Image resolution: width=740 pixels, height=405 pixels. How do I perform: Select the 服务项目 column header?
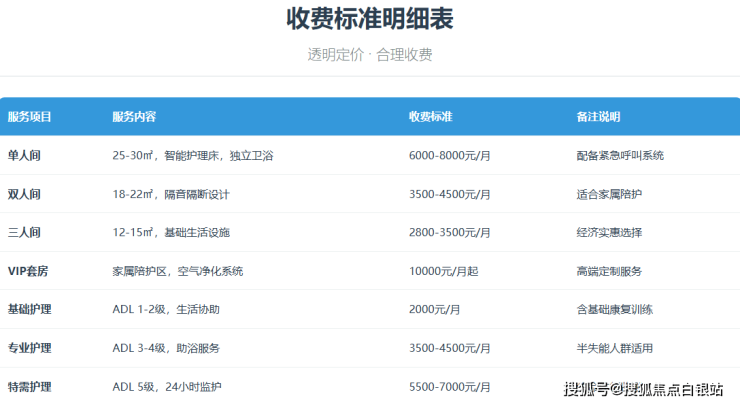point(30,117)
